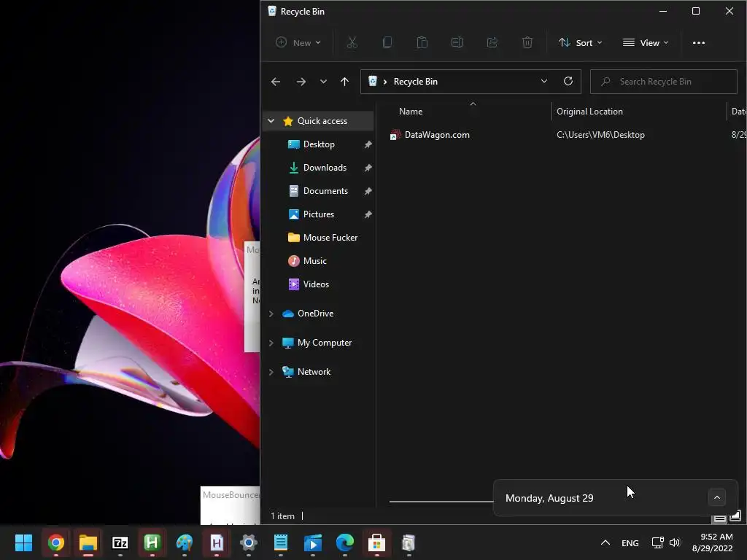Click the Paste clipboard icon
747x560 pixels.
422,43
